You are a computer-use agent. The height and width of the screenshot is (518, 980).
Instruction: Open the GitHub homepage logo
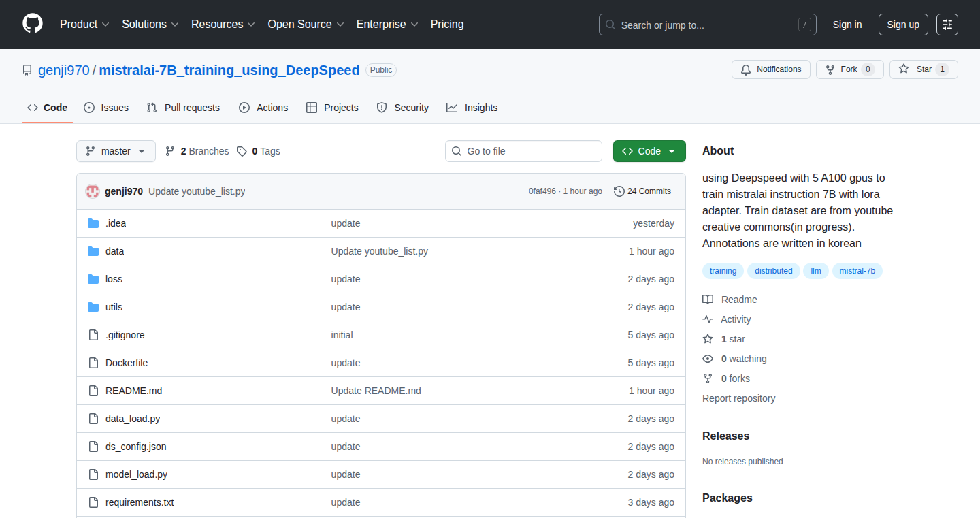[33, 24]
